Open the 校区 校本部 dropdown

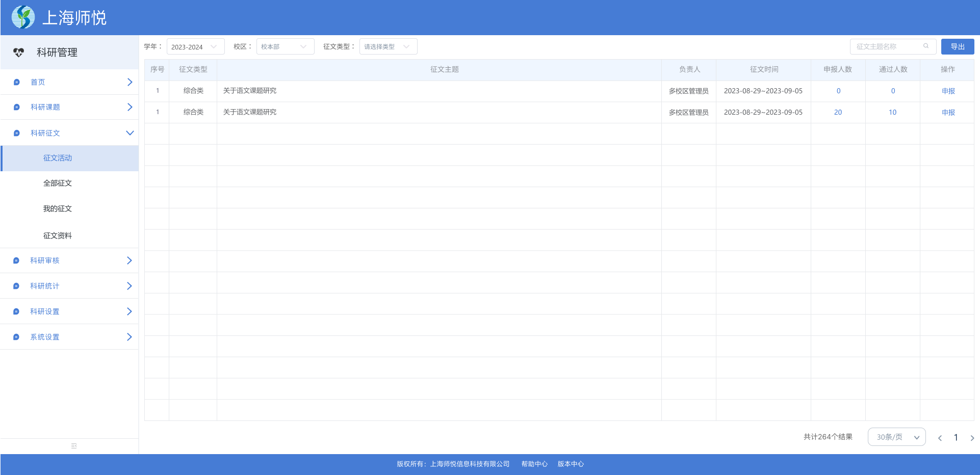point(285,47)
